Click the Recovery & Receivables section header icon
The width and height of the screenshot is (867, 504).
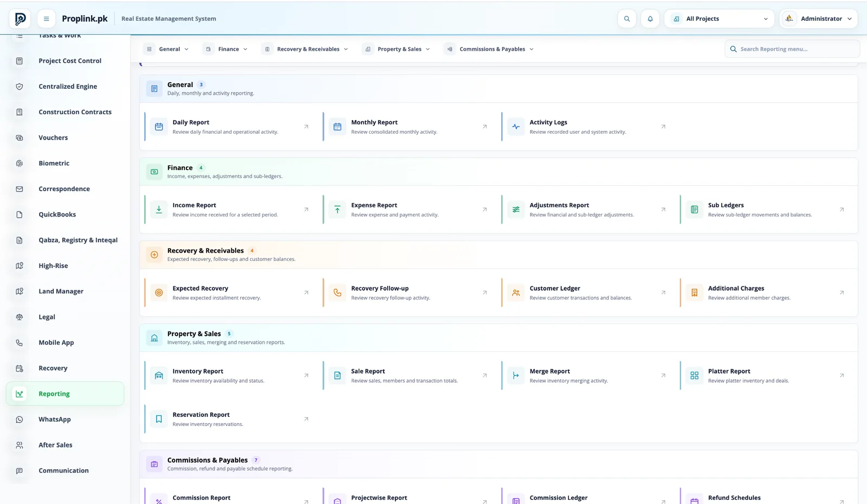point(154,255)
